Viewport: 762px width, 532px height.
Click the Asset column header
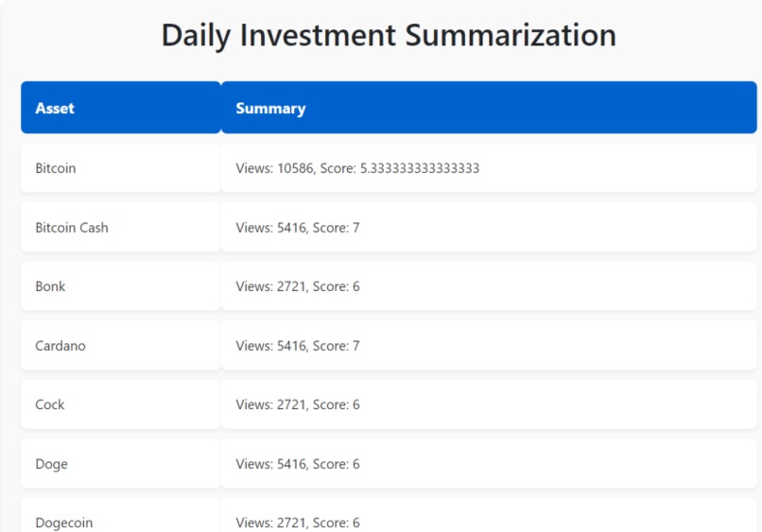pos(121,108)
